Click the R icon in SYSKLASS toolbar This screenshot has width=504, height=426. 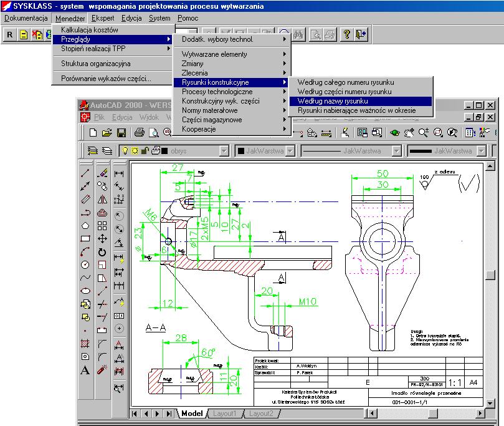[9, 34]
